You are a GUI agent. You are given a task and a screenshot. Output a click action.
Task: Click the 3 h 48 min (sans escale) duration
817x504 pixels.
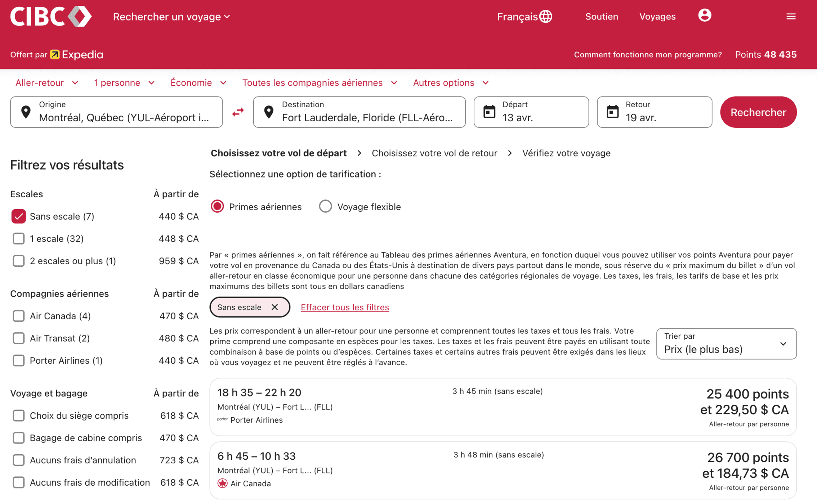tap(499, 455)
